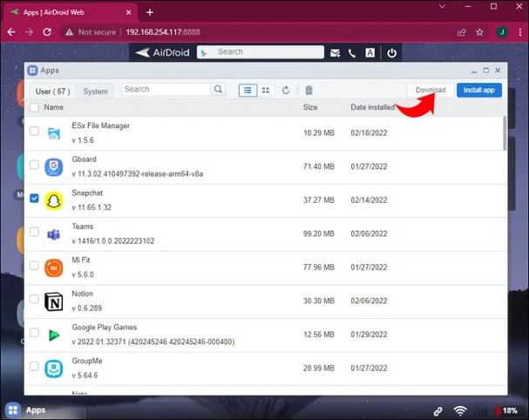
Task: Open the new message envelope icon
Action: coord(335,53)
